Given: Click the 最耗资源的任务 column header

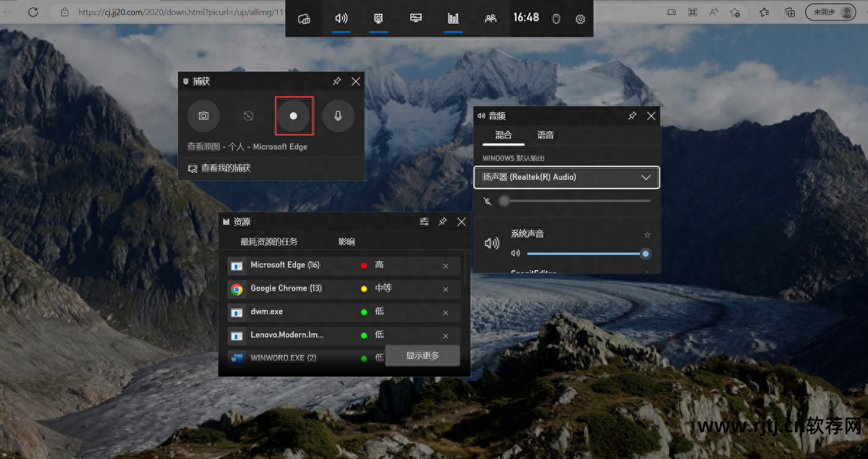Looking at the screenshot, I should tap(269, 241).
